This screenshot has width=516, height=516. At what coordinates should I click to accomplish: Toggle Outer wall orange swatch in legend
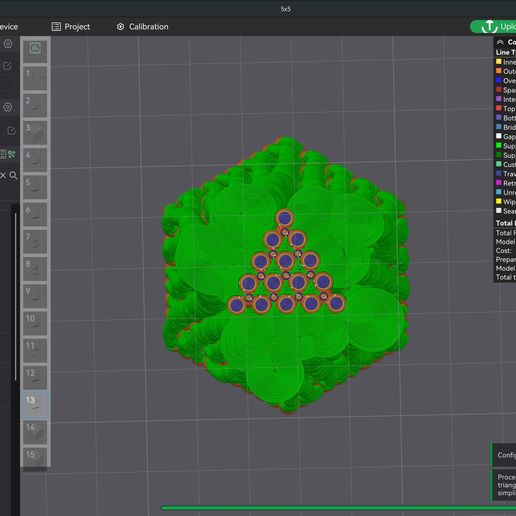click(x=499, y=71)
